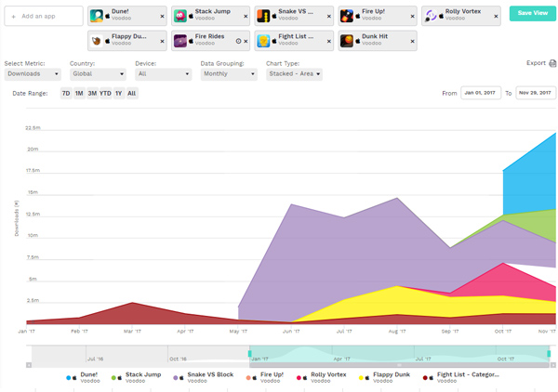Open the Country dropdown

point(98,74)
